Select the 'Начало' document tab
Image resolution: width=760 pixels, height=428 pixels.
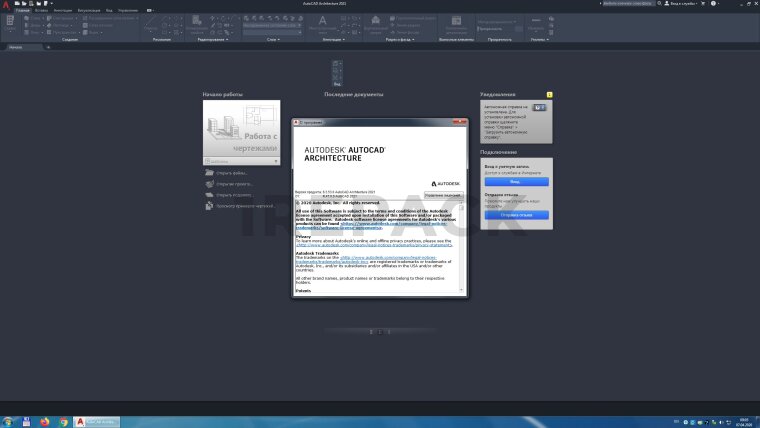pyautogui.click(x=16, y=47)
